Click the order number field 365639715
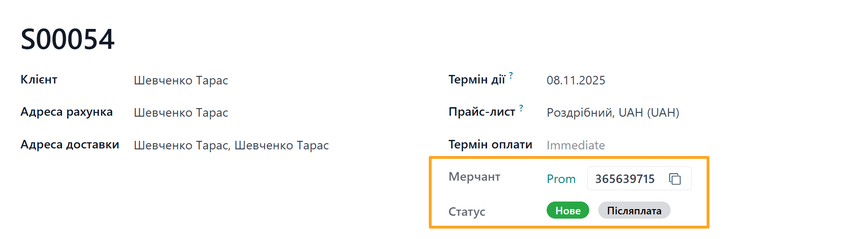The image size is (868, 239). coord(625,179)
